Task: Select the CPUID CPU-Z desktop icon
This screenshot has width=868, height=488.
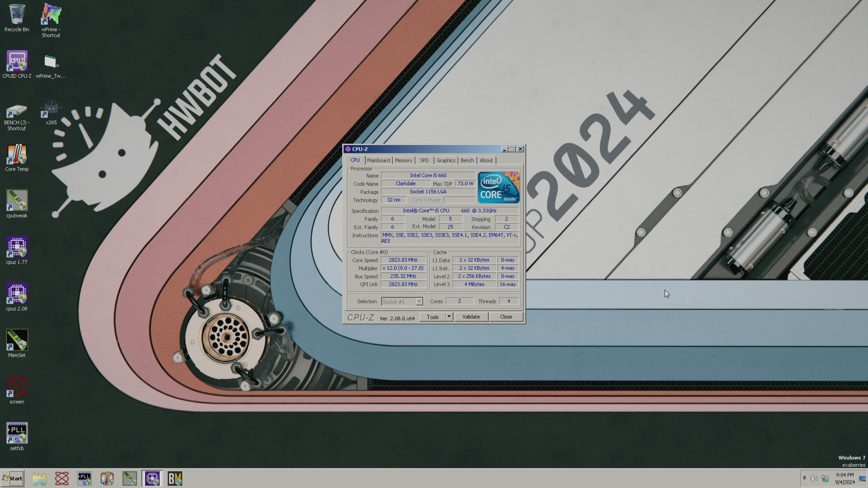Action: tap(17, 64)
